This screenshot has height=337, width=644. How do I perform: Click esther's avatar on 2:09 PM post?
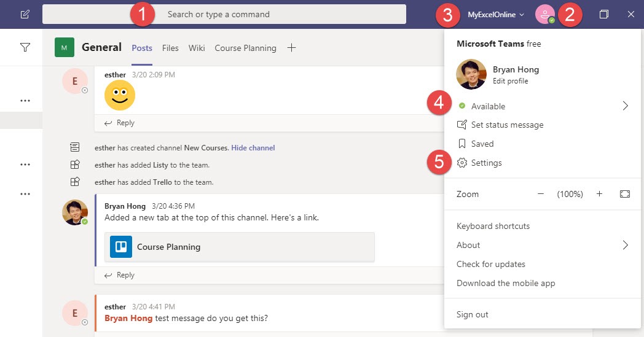[x=75, y=81]
